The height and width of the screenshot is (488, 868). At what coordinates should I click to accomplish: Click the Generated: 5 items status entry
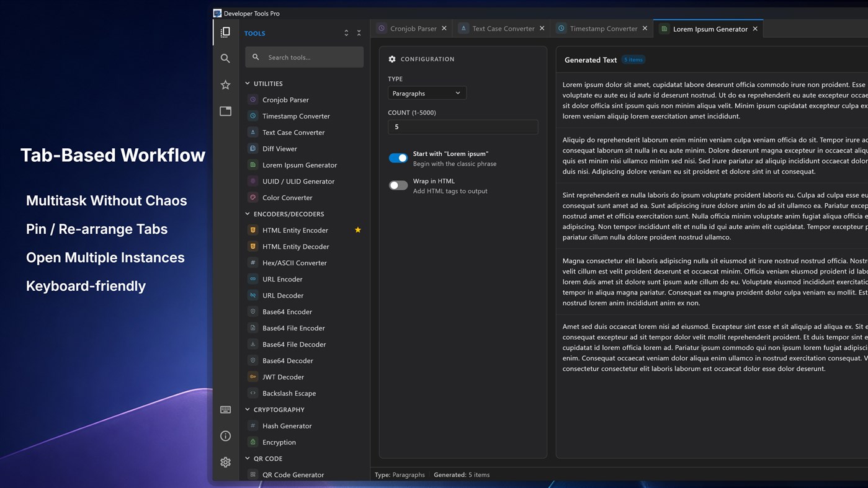click(x=462, y=475)
